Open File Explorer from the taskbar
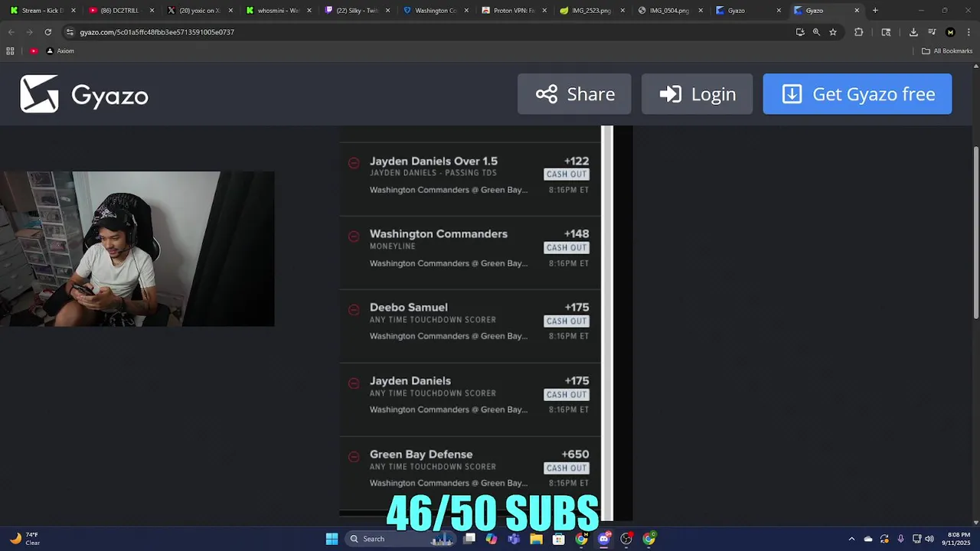The width and height of the screenshot is (980, 551). (537, 539)
